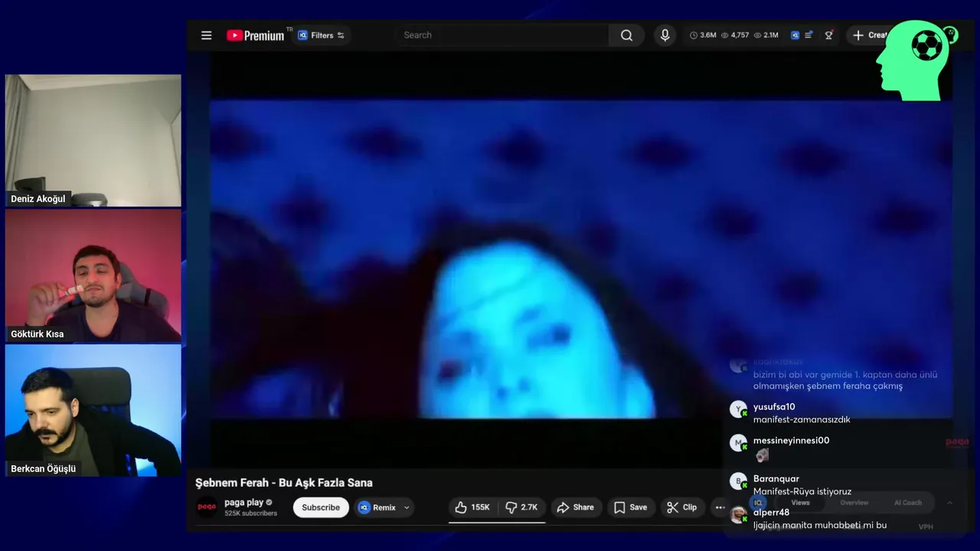Click the video player frame
980x551 pixels.
point(580,259)
